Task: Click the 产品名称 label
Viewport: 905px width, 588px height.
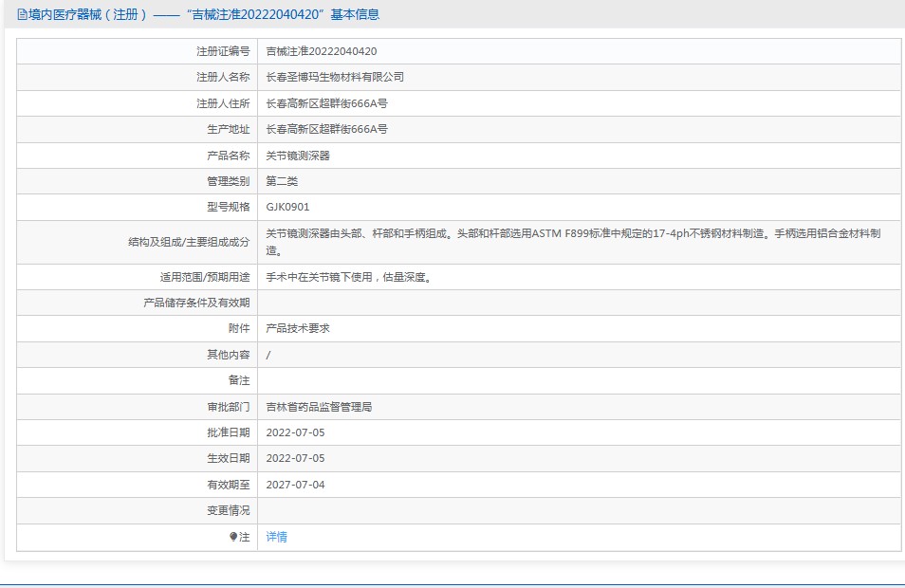Action: tap(228, 156)
